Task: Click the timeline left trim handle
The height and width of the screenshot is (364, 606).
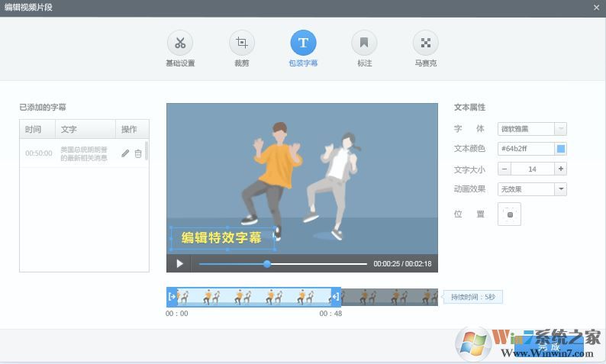Action: point(172,297)
